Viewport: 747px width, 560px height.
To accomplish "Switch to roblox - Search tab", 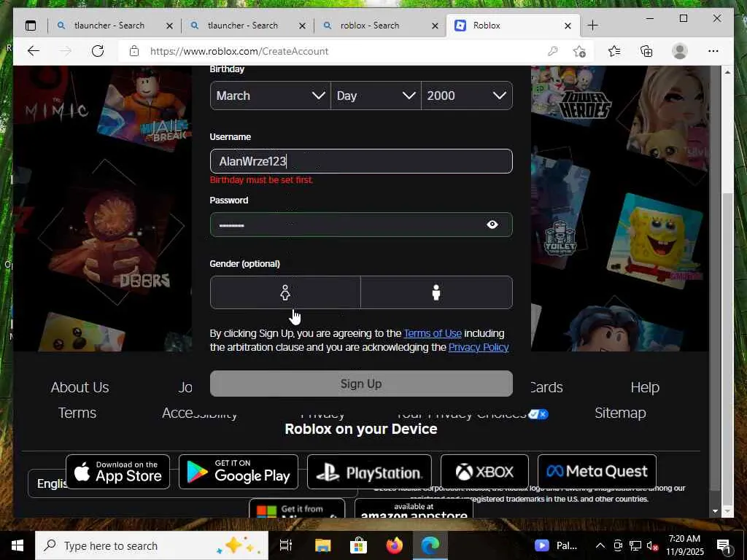I will pos(380,26).
